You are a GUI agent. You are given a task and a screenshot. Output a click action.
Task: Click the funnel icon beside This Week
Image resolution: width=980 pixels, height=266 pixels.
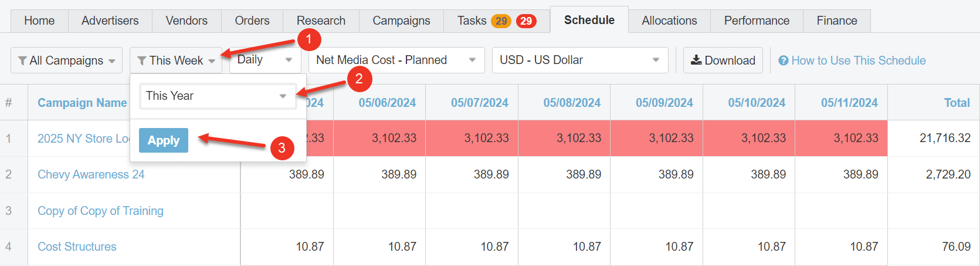tap(142, 60)
